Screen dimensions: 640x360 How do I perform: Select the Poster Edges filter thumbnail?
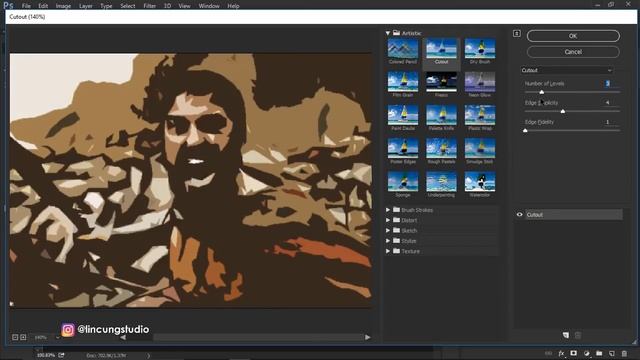[x=403, y=149]
